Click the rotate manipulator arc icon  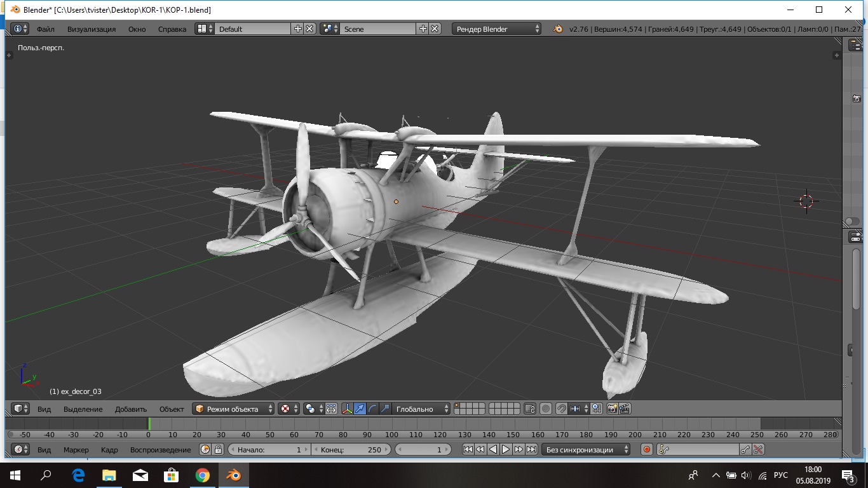(x=372, y=409)
